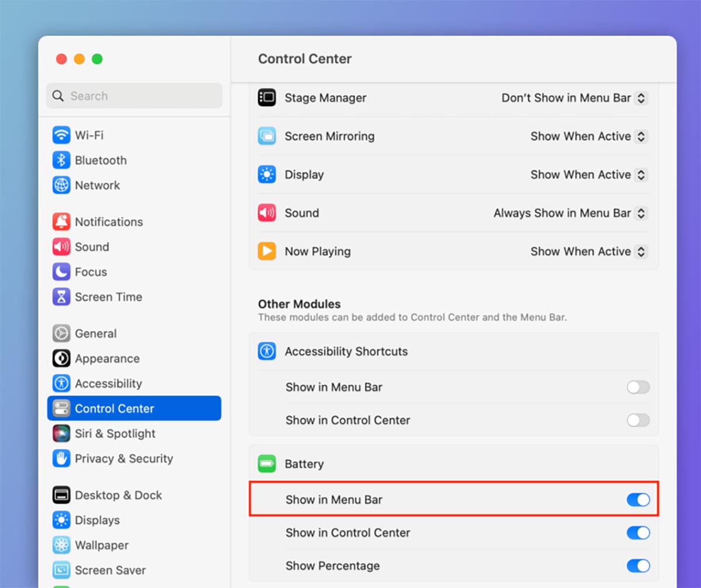Click the Show Percentage label
The width and height of the screenshot is (701, 588).
[x=332, y=566]
